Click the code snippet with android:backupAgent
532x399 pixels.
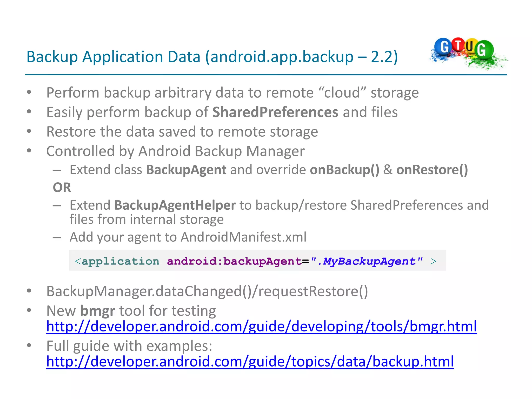257,261
